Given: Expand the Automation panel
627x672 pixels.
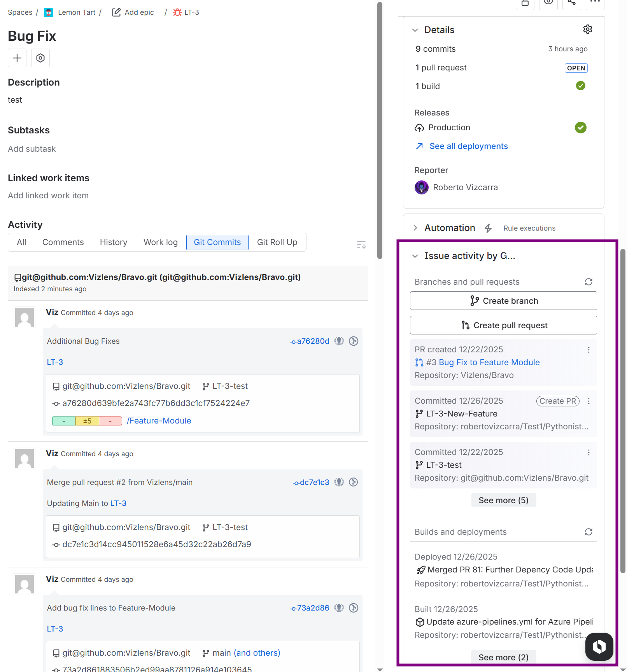Looking at the screenshot, I should (415, 228).
